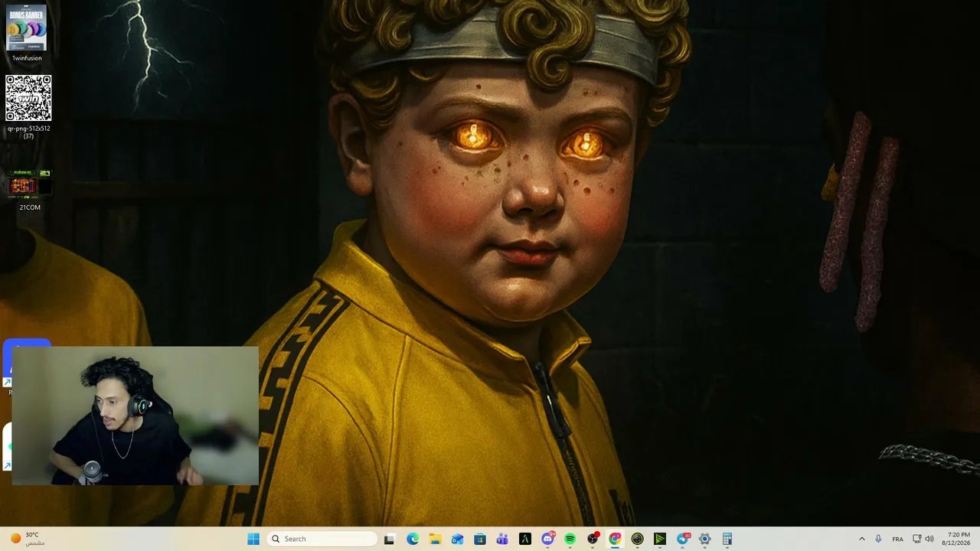Click the webcam overlay thumbnail
The width and height of the screenshot is (980, 551).
point(136,416)
